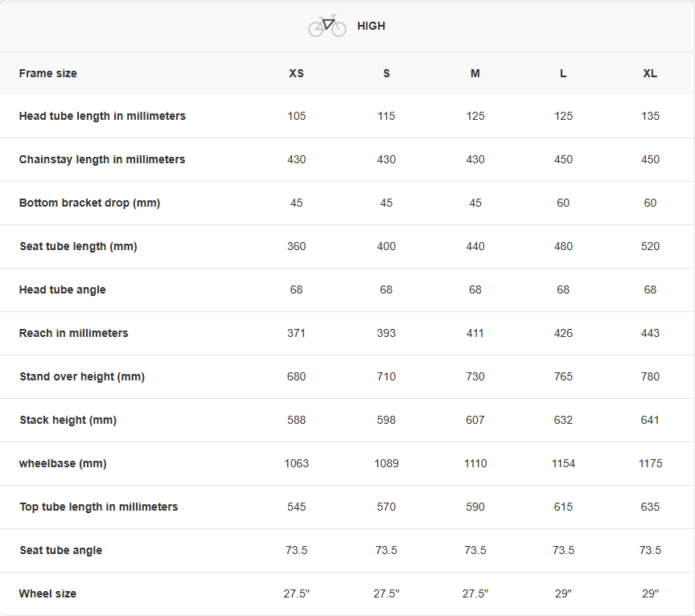Screen dimensions: 695x616
Task: Select the S frame size column header
Action: [386, 73]
